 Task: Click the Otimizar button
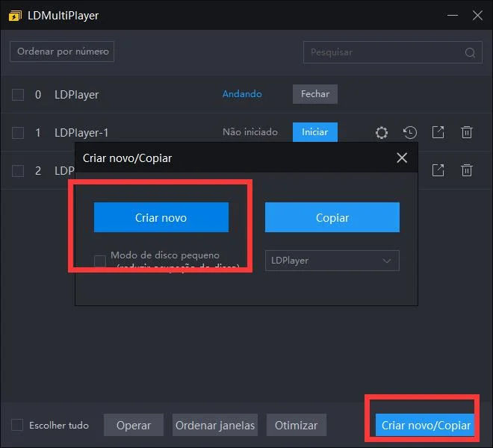297,425
